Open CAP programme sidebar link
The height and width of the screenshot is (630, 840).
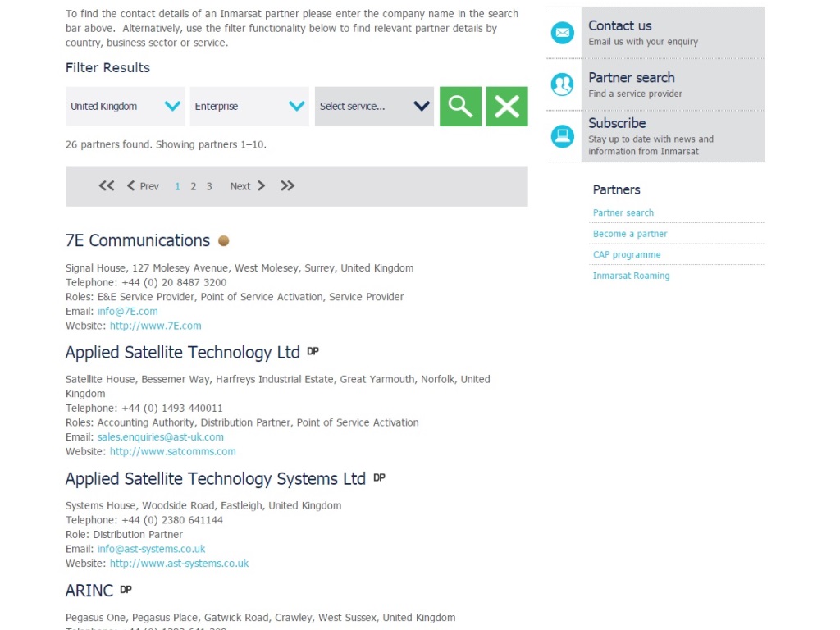(x=627, y=255)
